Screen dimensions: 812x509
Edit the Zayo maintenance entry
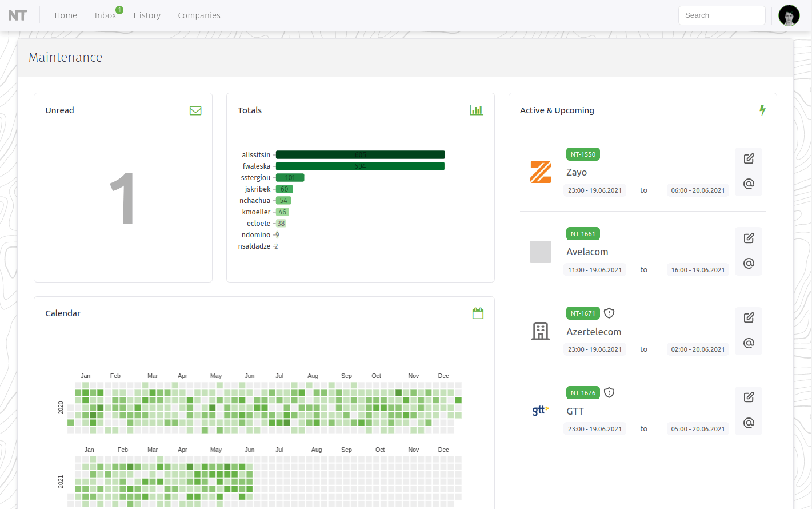(749, 159)
